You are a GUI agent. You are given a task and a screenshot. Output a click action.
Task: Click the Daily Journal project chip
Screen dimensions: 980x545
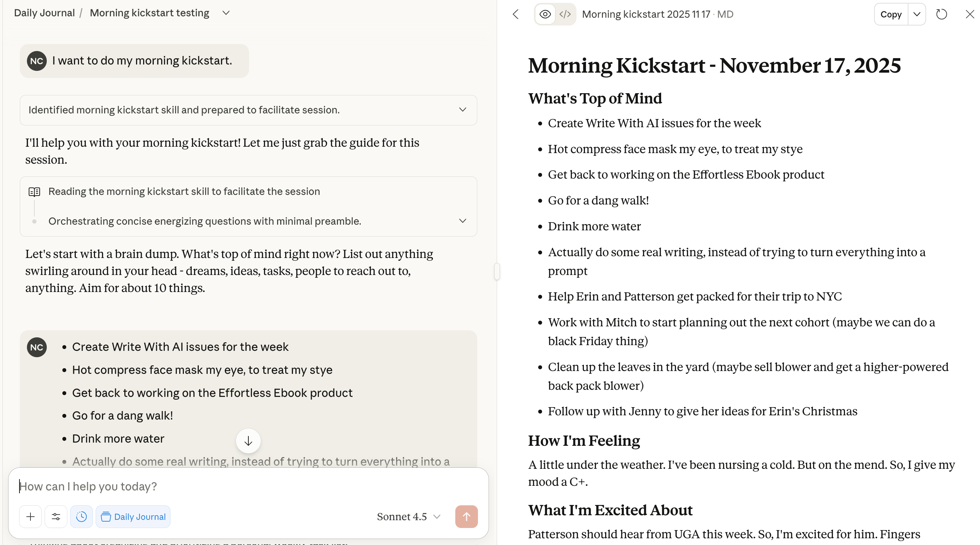coord(133,516)
